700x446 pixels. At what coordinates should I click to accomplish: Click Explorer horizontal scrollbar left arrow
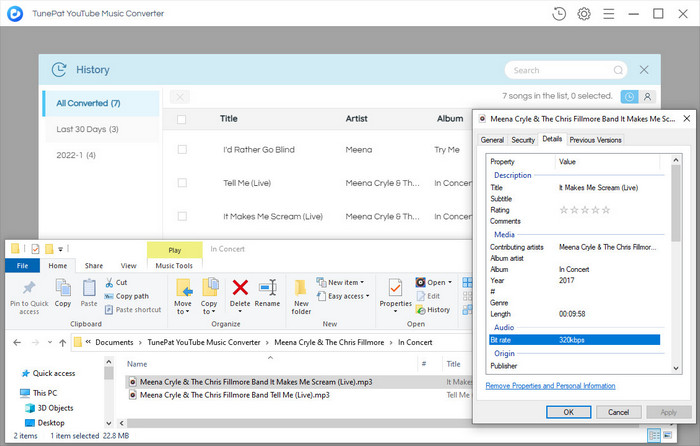coord(122,423)
